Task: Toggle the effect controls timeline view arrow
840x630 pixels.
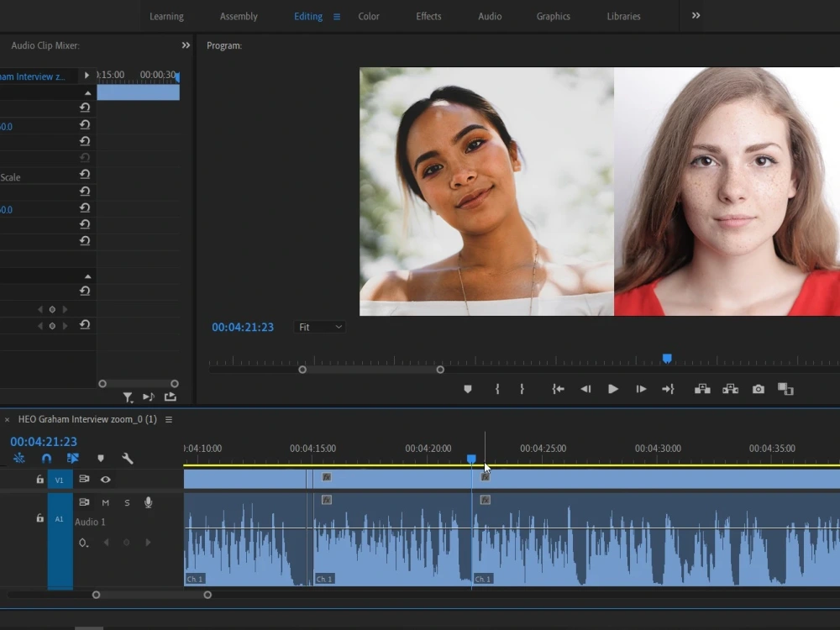Action: (x=87, y=76)
